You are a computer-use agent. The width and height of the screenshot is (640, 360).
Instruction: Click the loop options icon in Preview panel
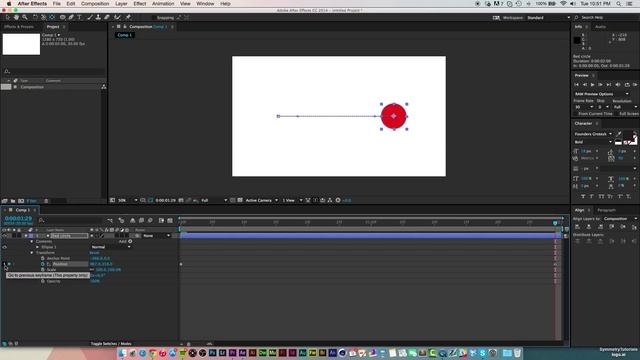pyautogui.click(x=627, y=84)
